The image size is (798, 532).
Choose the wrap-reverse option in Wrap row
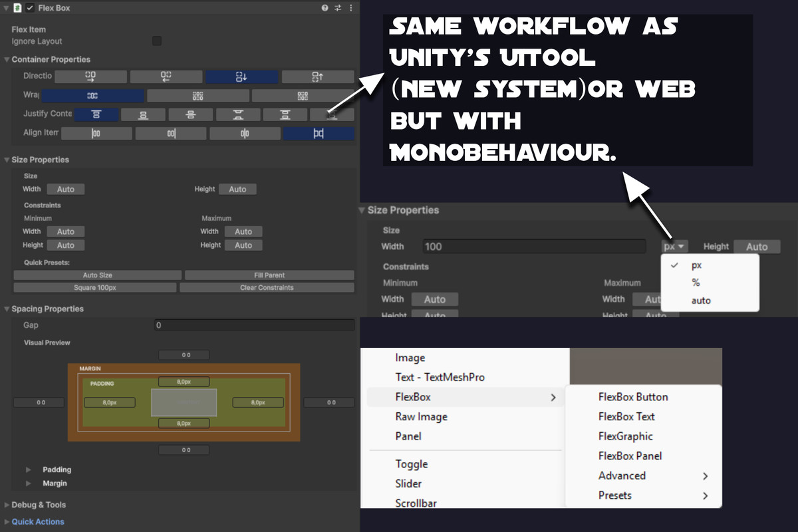coord(303,96)
